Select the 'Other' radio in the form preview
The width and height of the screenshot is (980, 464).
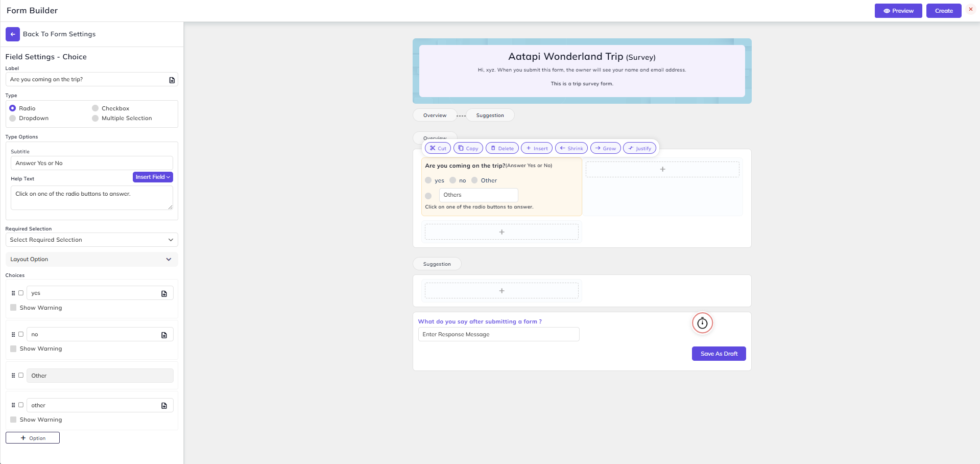(474, 180)
